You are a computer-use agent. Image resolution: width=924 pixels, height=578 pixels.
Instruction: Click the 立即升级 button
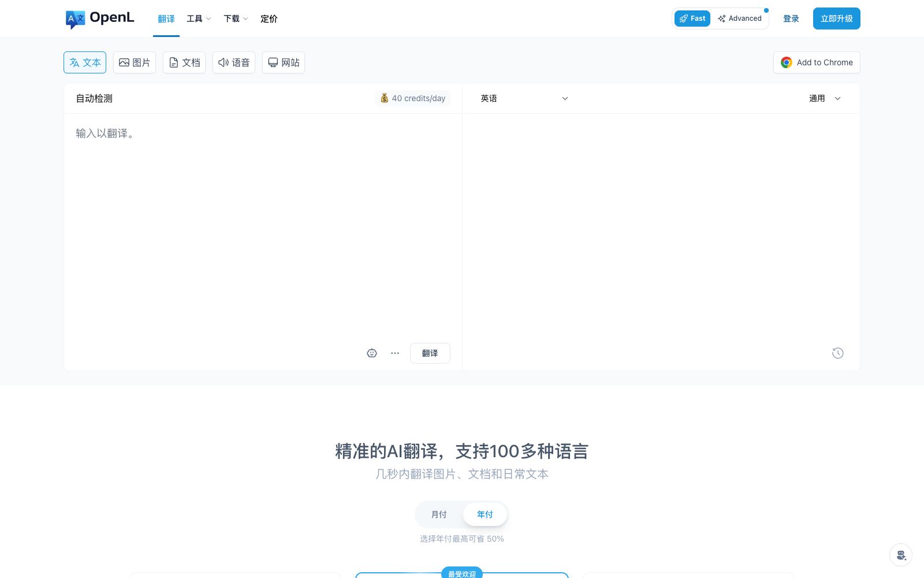click(x=837, y=18)
